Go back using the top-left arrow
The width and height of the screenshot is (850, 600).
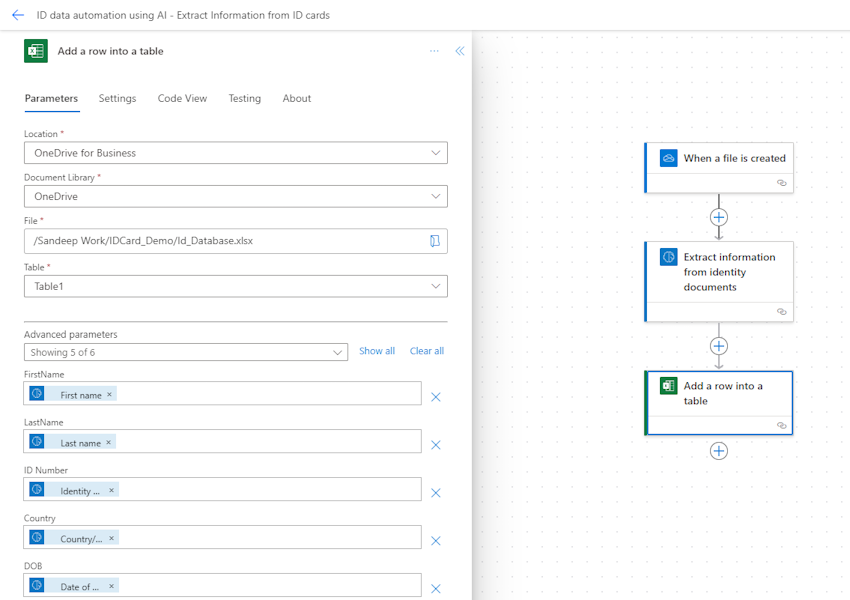tap(18, 15)
